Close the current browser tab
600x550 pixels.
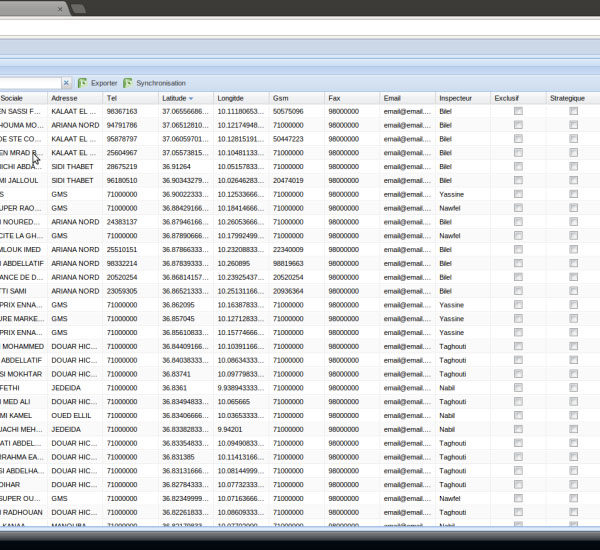click(x=60, y=8)
